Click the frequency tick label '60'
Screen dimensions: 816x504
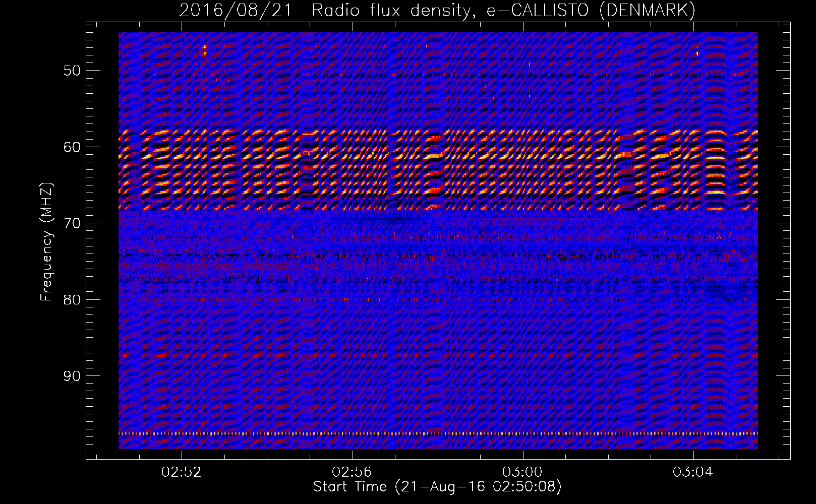pyautogui.click(x=72, y=147)
